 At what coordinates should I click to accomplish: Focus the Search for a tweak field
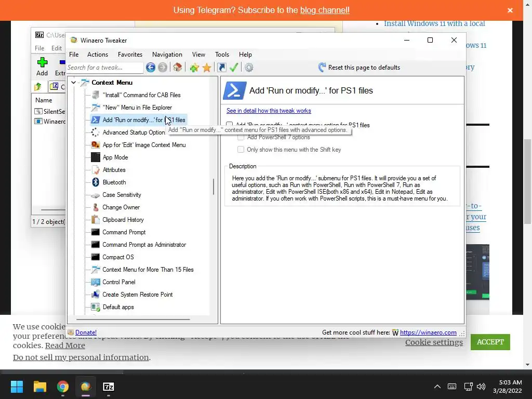point(104,68)
